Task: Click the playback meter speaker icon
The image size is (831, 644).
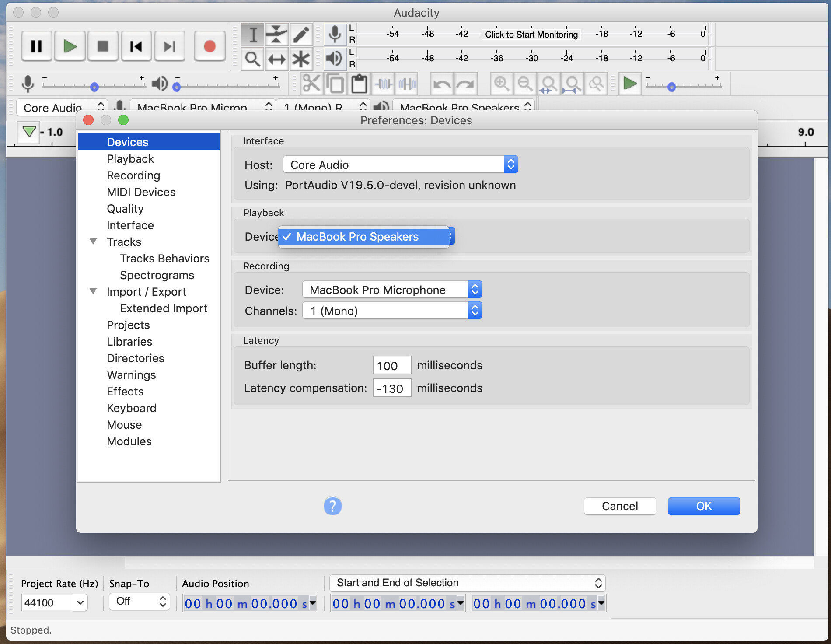Action: click(335, 58)
